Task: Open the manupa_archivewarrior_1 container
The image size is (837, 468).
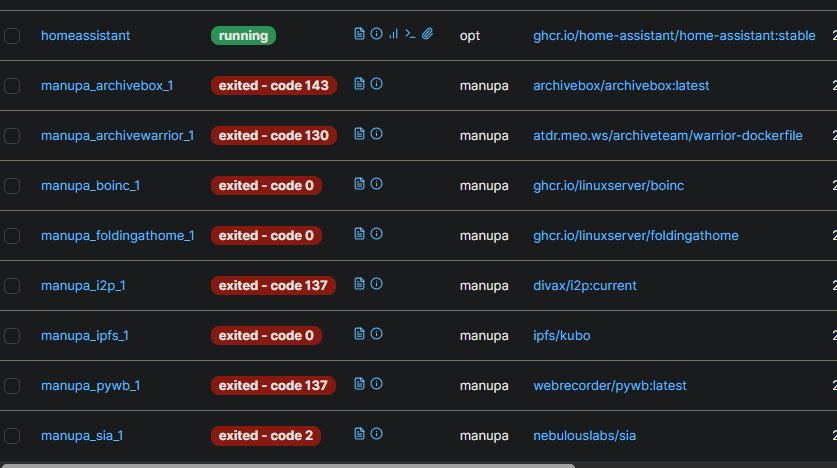Action: (117, 136)
